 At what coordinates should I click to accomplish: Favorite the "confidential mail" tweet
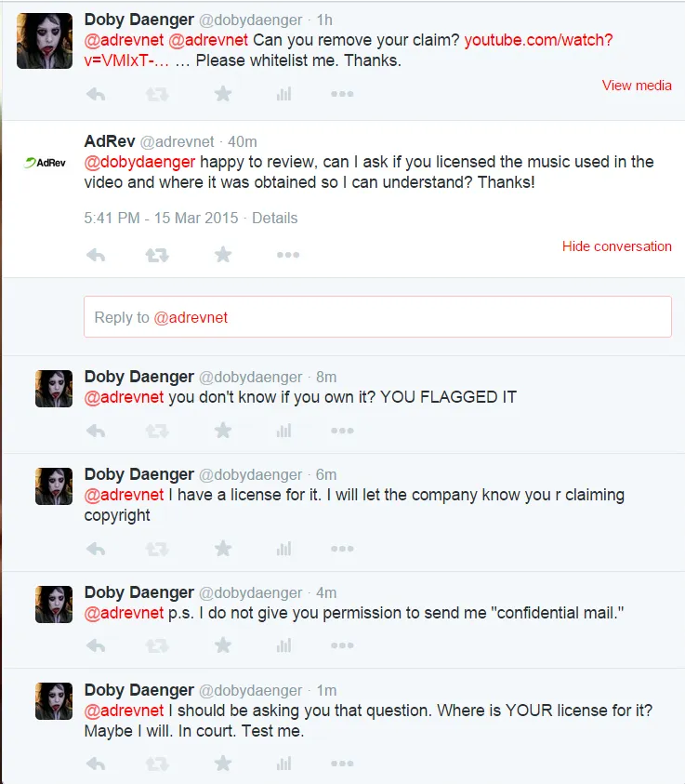pyautogui.click(x=223, y=645)
